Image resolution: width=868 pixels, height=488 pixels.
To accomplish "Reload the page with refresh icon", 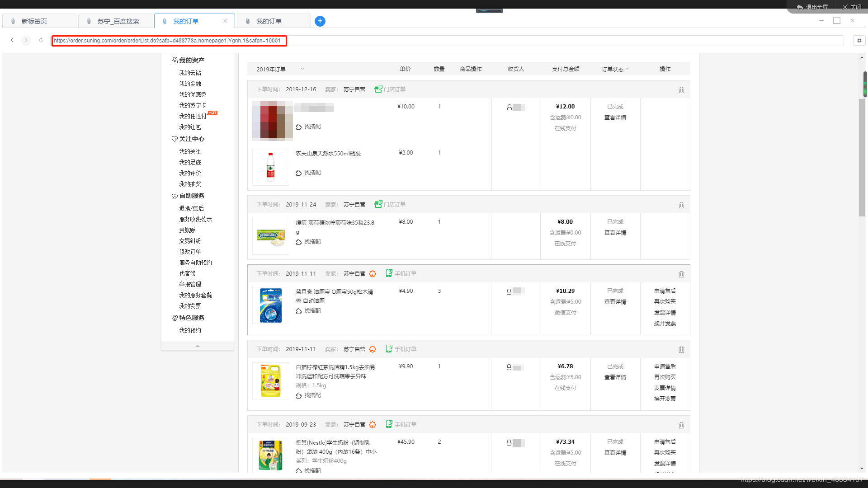I will [41, 40].
